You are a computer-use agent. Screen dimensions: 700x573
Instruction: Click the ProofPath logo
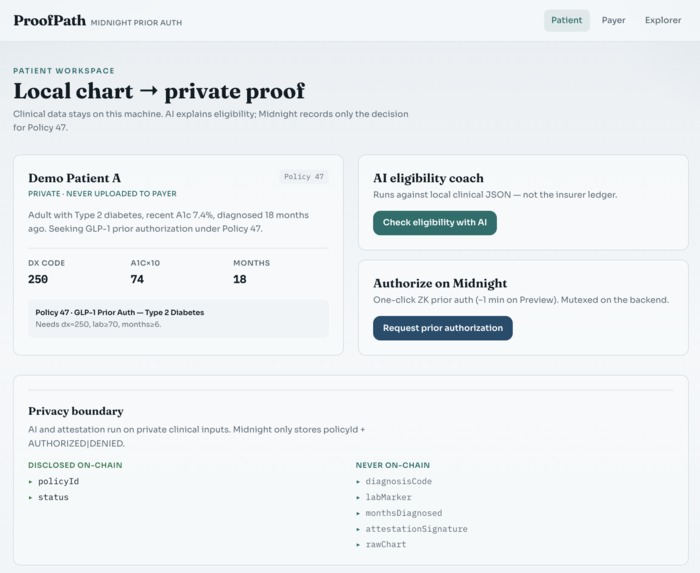(50, 21)
